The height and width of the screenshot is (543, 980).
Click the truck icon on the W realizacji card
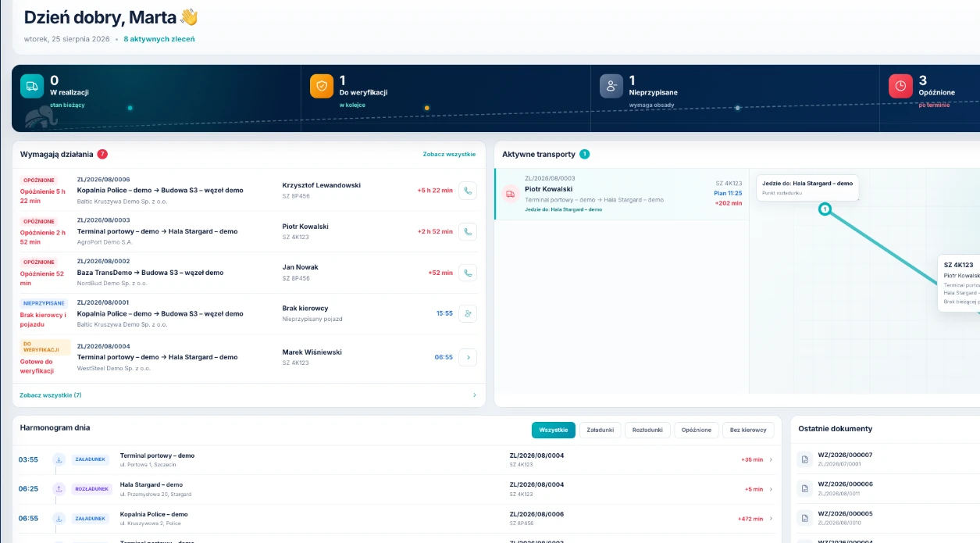point(32,86)
